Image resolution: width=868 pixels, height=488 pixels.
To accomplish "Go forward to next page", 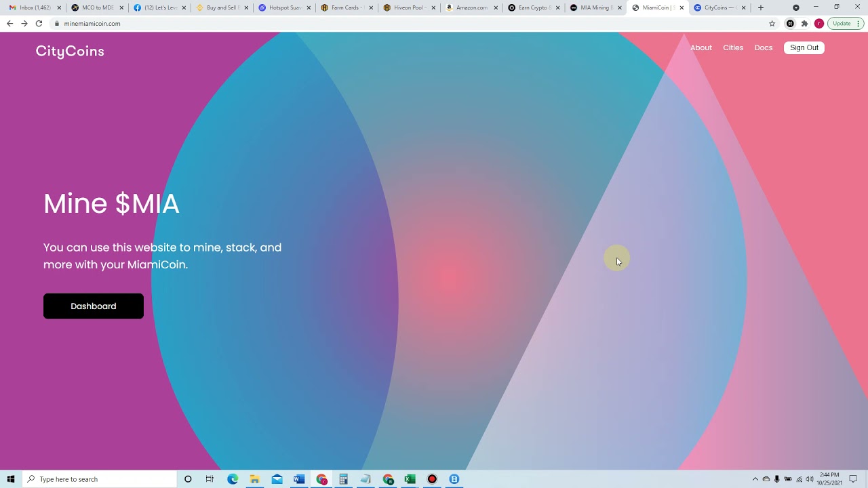I will (x=24, y=23).
